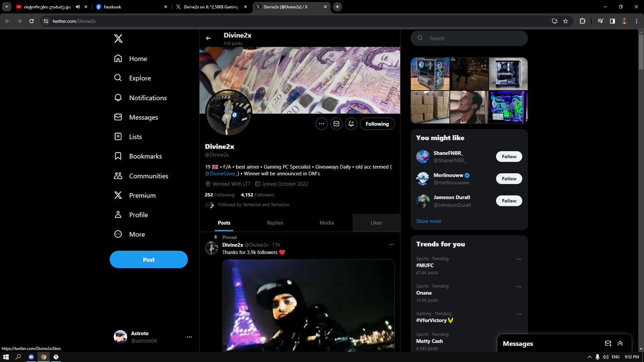Screen dimensions: 644x362
Task: Expand the Messages drawer
Action: coord(620,344)
